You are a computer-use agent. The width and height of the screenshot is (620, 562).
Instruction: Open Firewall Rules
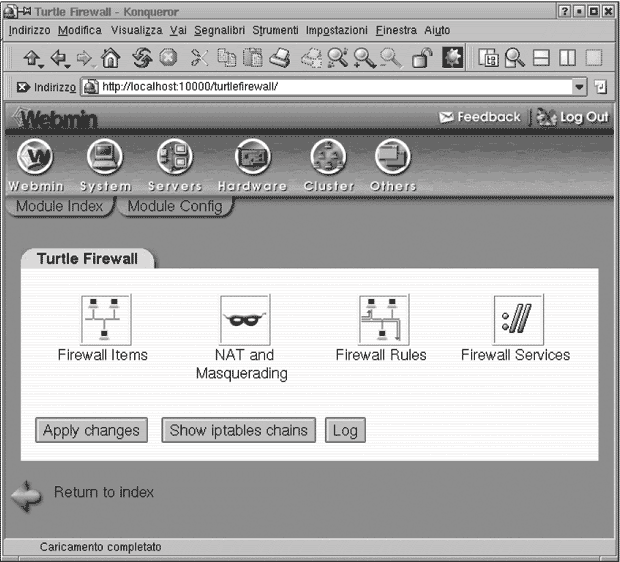[x=384, y=320]
